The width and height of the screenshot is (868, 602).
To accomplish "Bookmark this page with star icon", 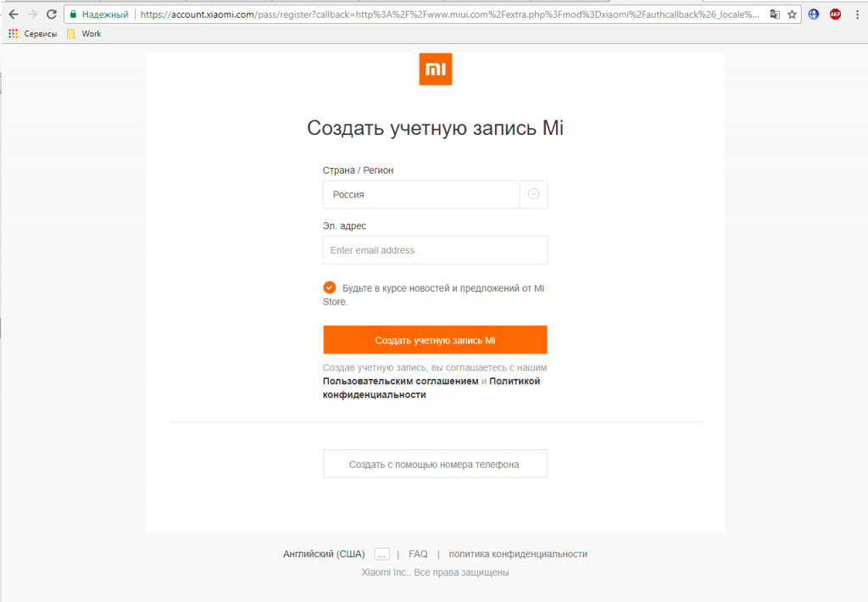I will pyautogui.click(x=792, y=14).
